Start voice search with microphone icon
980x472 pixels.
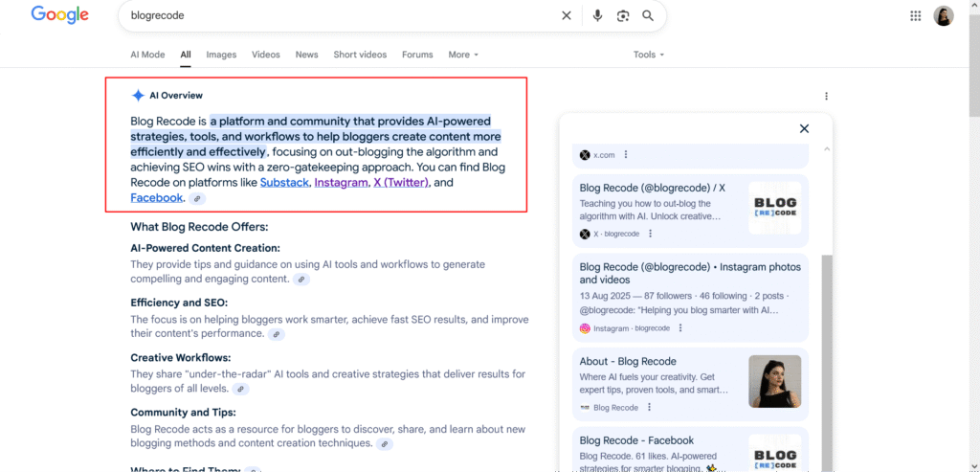pos(597,15)
